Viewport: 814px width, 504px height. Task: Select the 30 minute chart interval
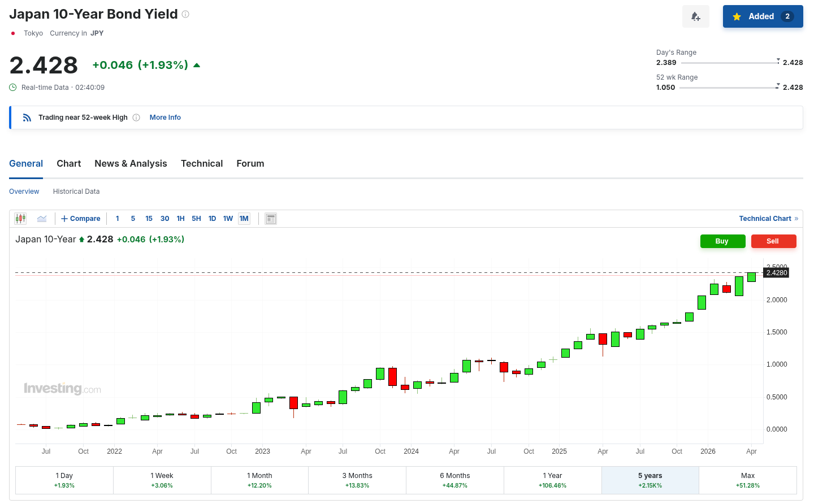[x=165, y=219]
